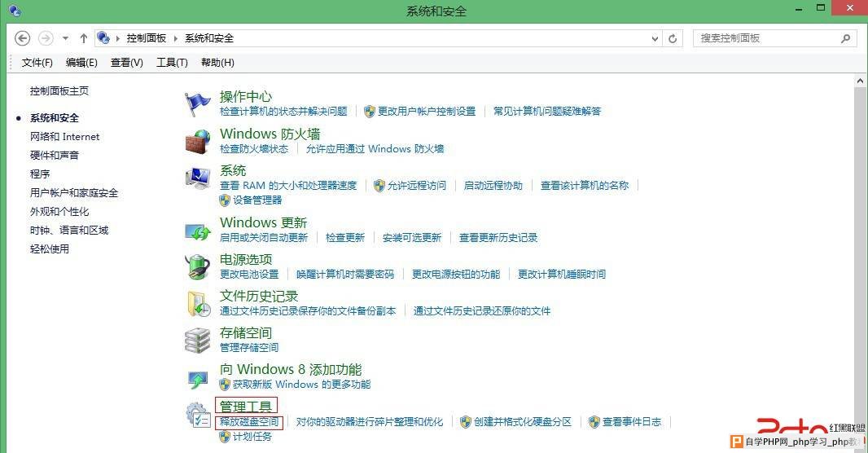Click 释放磁盘空间 link
868x453 pixels.
(x=249, y=422)
